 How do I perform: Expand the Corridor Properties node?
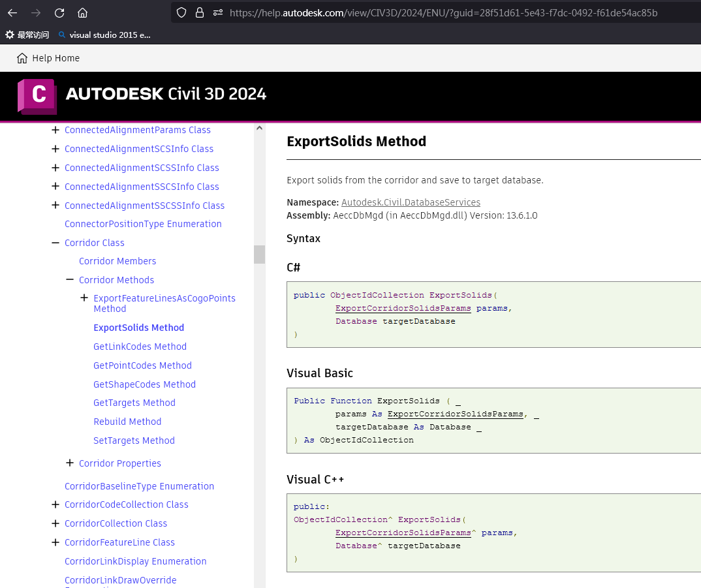click(70, 463)
